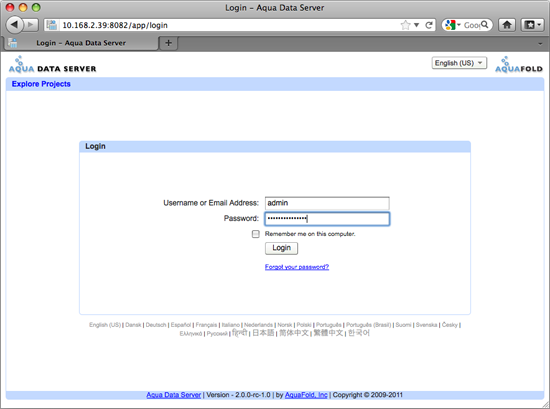This screenshot has height=409, width=550.
Task: Select the Login - Aqua Data Server tab
Action: coord(81,43)
